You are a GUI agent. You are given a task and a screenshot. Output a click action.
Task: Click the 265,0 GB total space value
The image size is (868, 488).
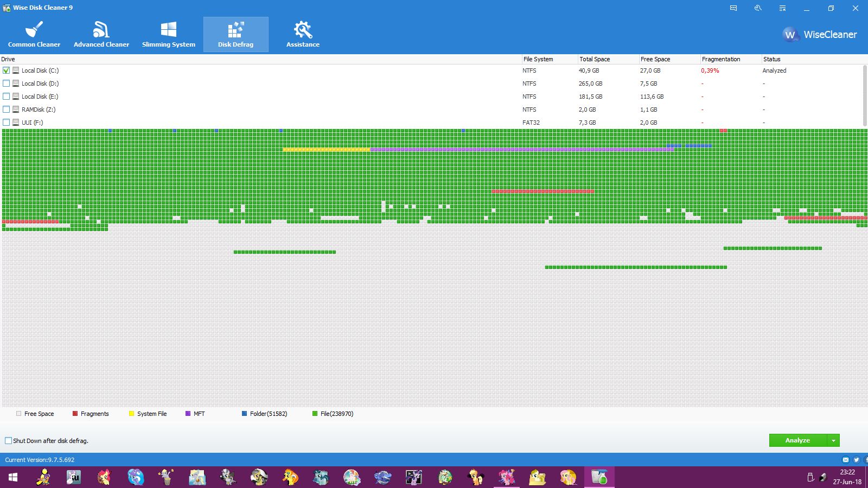(590, 84)
